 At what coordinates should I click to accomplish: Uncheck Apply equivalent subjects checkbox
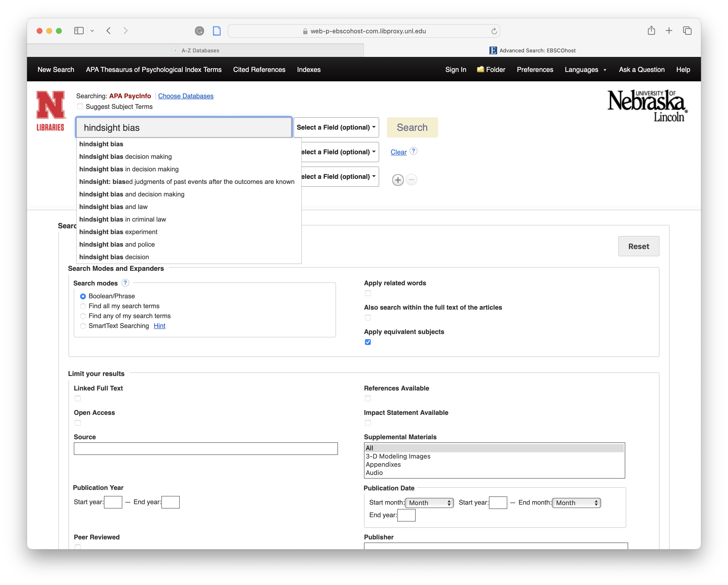(368, 342)
